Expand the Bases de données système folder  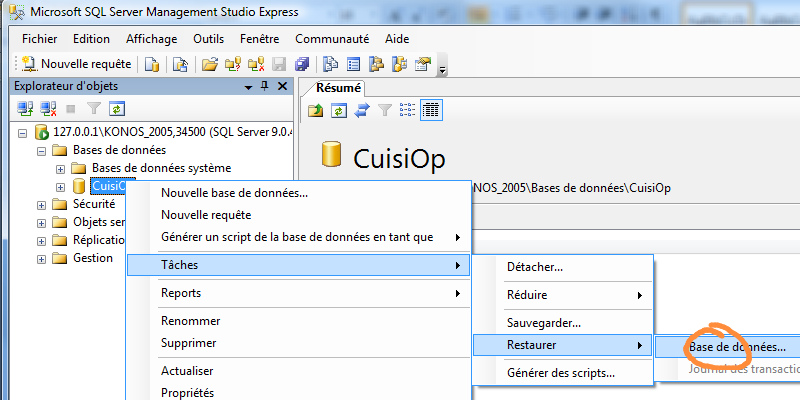[x=60, y=168]
